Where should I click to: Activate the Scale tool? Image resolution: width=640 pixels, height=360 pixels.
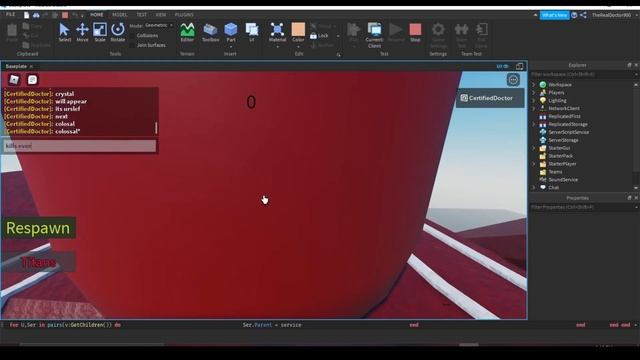[x=100, y=33]
